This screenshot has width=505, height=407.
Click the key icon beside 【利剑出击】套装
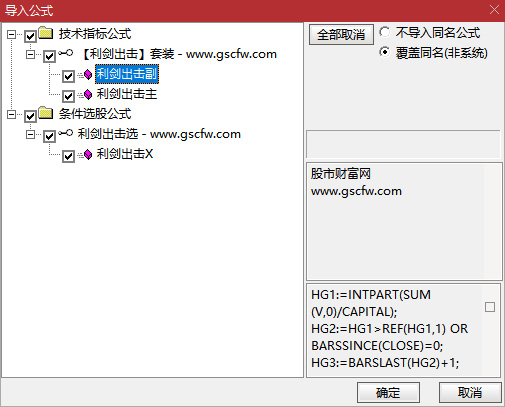65,53
